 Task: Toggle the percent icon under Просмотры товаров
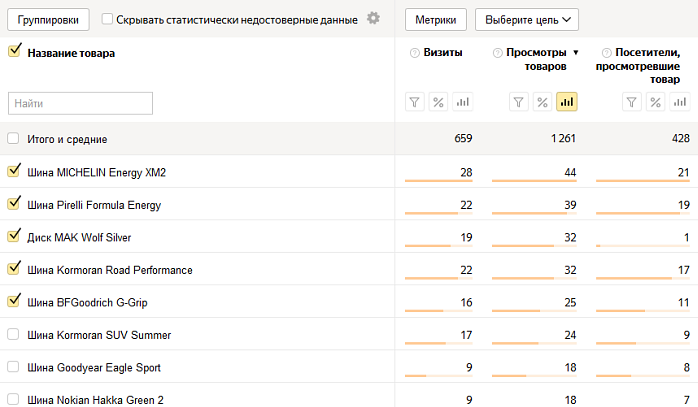pos(543,102)
